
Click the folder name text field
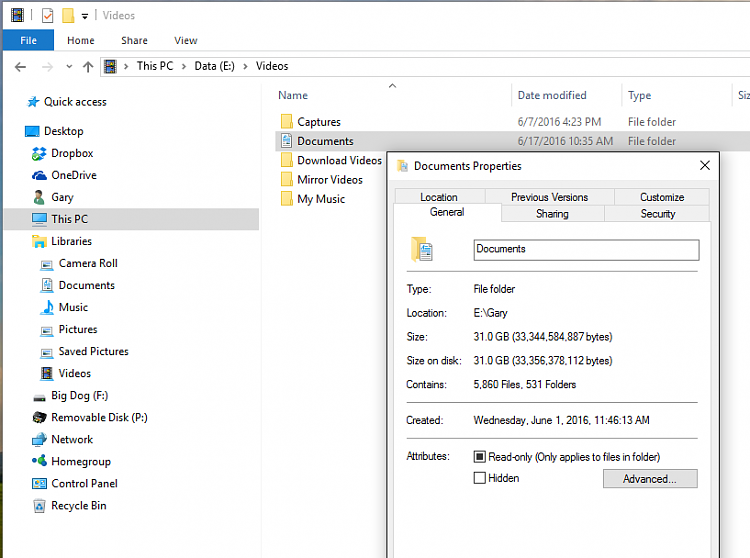585,250
